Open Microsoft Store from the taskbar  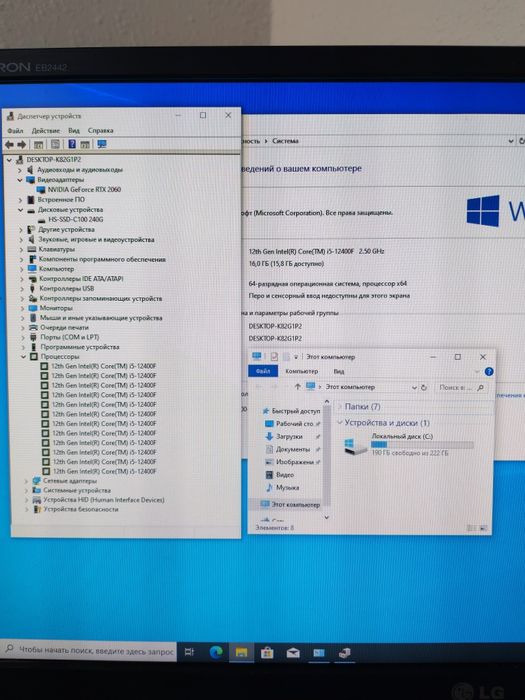point(267,653)
